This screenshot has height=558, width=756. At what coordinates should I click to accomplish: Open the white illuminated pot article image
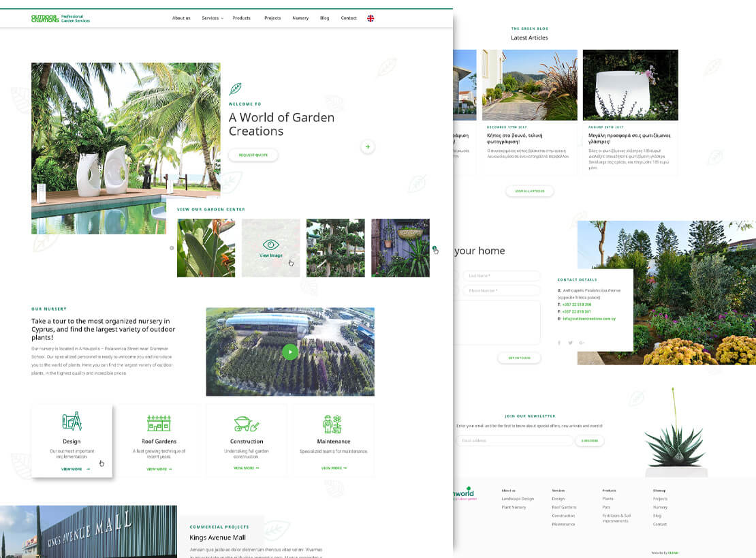[x=630, y=85]
